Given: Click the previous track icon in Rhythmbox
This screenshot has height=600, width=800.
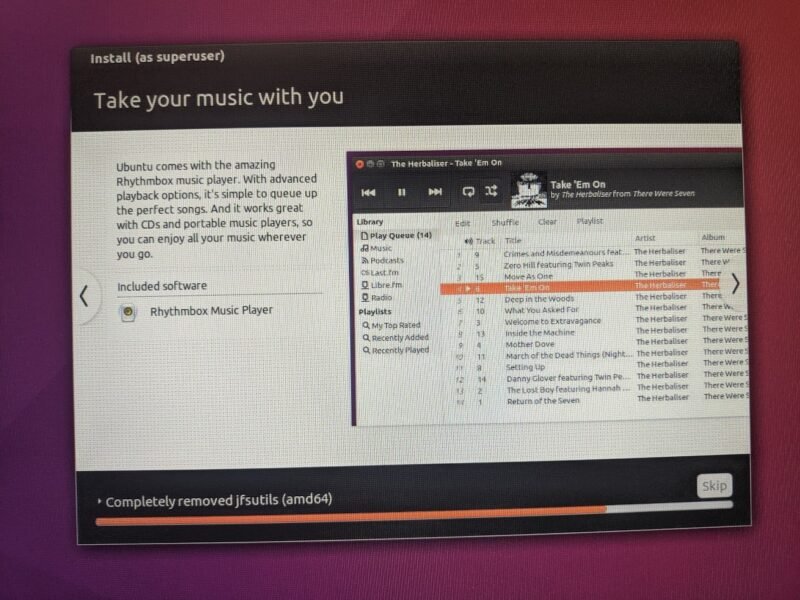Looking at the screenshot, I should pos(368,192).
